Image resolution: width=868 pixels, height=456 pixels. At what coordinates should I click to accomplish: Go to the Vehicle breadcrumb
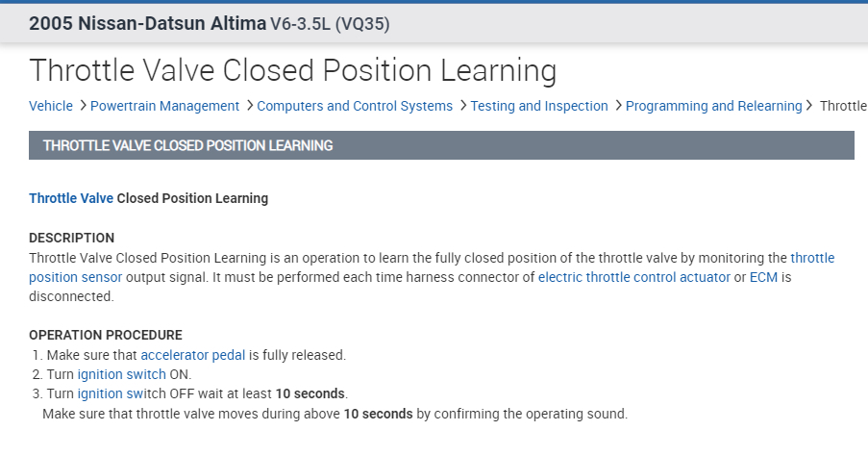point(51,106)
